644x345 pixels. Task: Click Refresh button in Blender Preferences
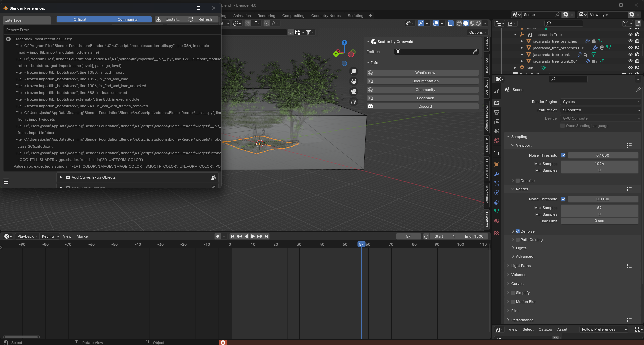coord(202,19)
